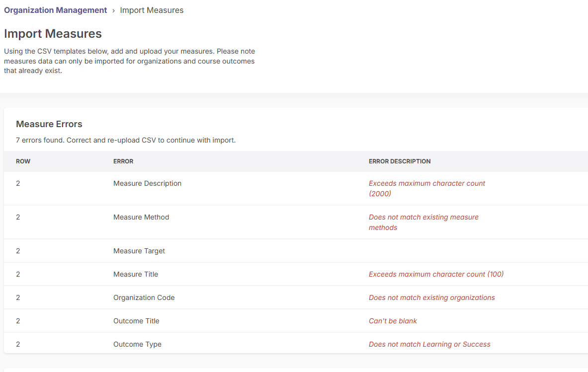The image size is (588, 372).
Task: Click the Import Measures breadcrumb text
Action: pos(152,10)
